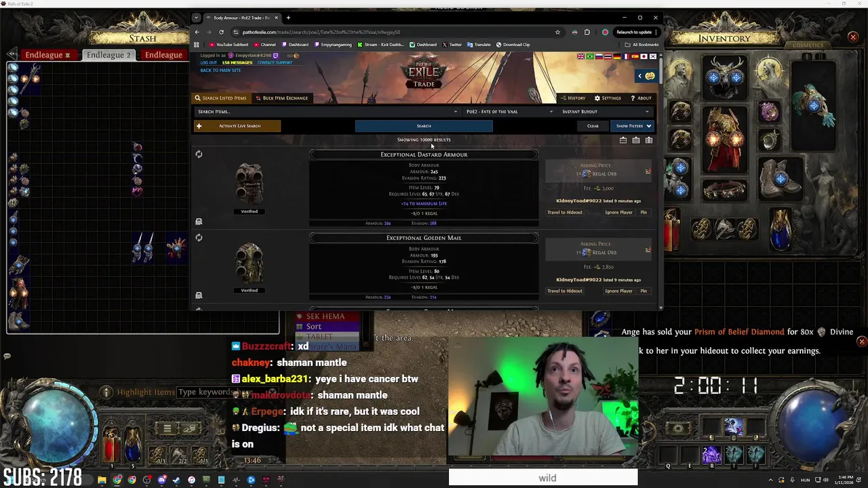This screenshot has height=488, width=868.
Task: Open the History menu
Action: [x=572, y=98]
